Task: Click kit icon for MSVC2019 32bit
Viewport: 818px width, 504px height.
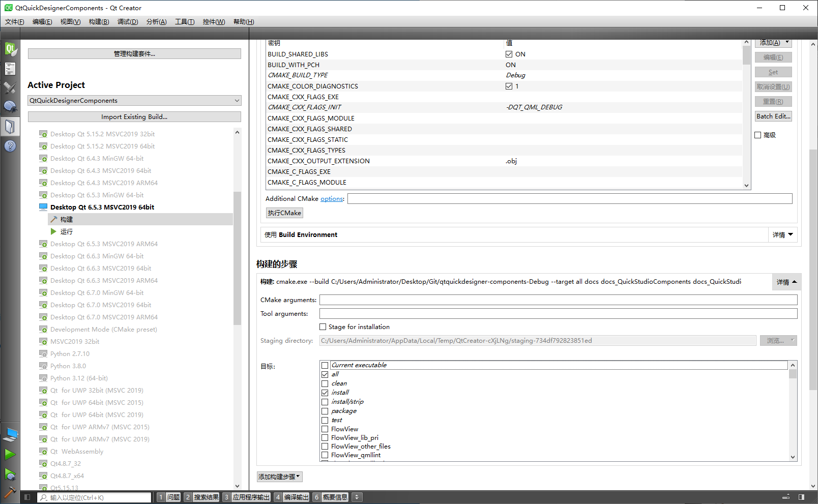Action: [43, 342]
